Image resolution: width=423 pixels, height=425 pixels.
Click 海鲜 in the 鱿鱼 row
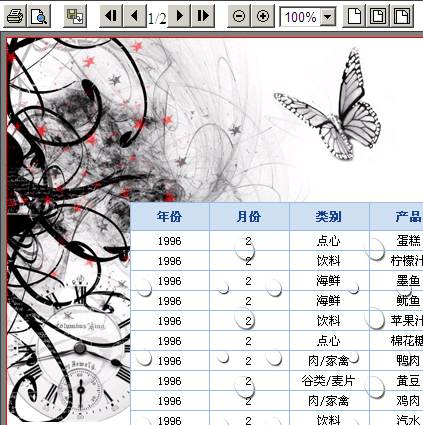(329, 300)
